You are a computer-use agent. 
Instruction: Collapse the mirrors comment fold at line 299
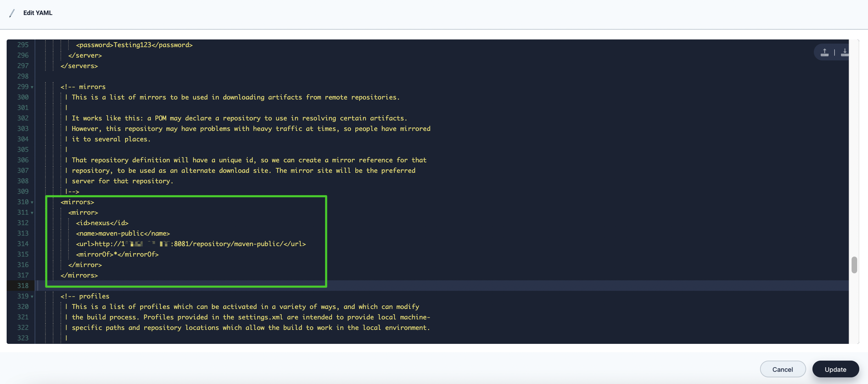coord(32,87)
